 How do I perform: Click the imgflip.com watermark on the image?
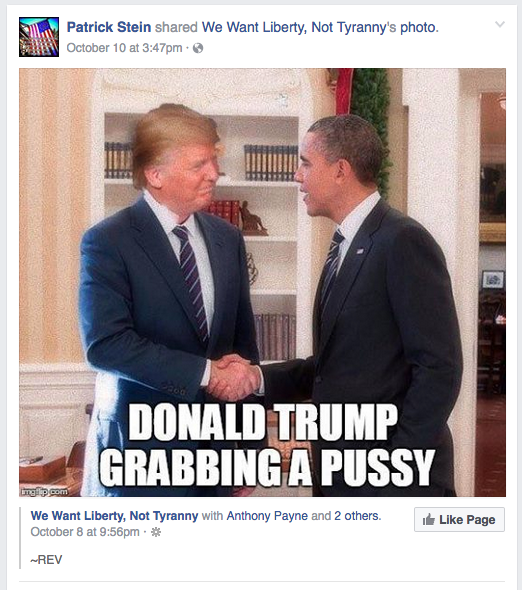44,491
